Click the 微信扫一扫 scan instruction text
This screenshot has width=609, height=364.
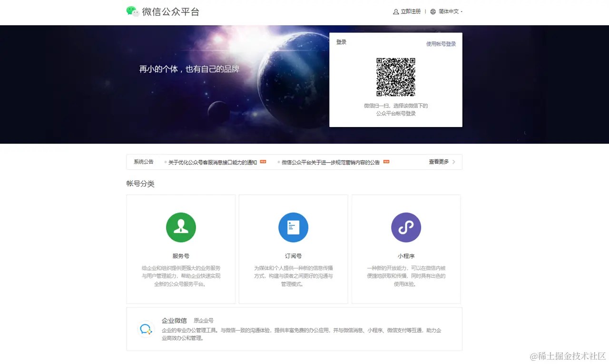pyautogui.click(x=396, y=109)
